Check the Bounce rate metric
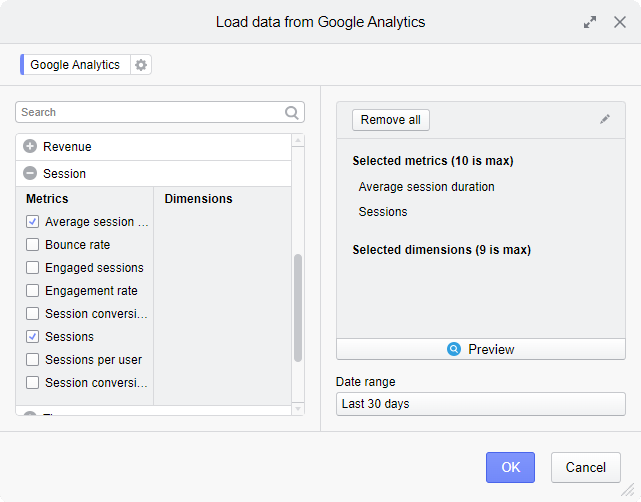The image size is (641, 502). 33,244
